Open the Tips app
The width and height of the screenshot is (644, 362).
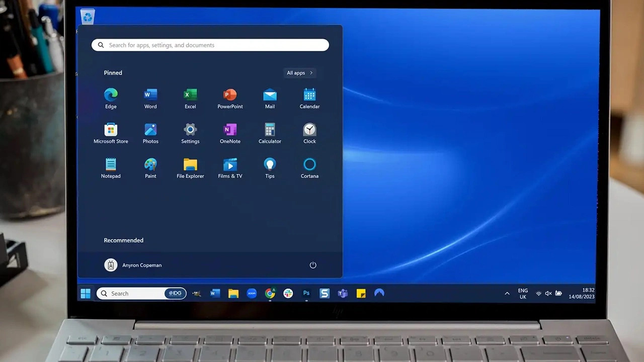click(270, 168)
